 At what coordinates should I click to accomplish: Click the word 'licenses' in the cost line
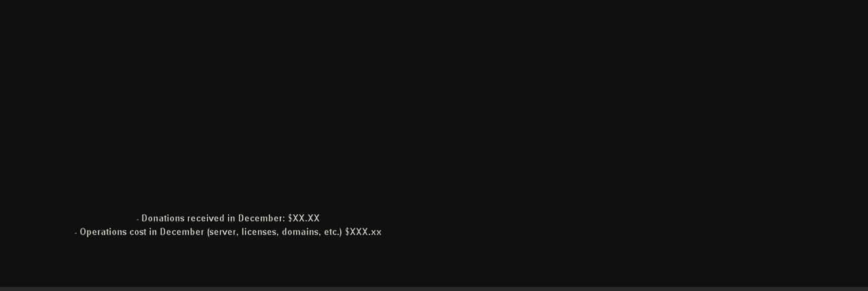point(259,232)
